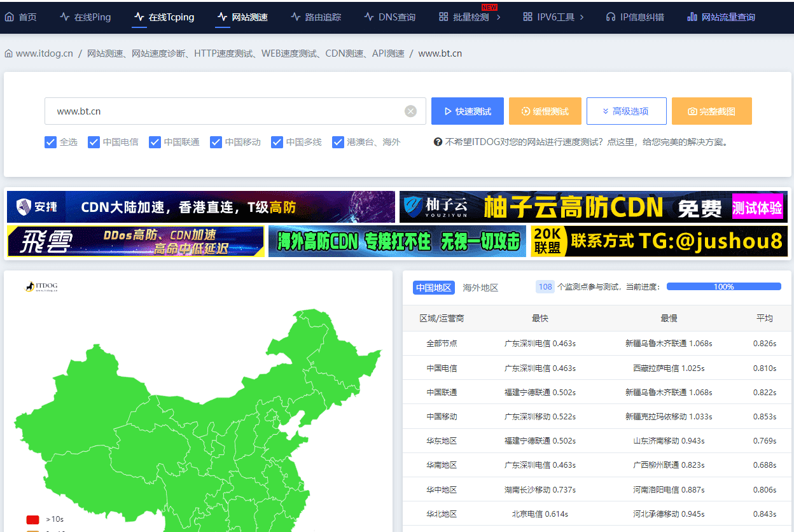Select the 中国联通 table row label

tap(442, 393)
